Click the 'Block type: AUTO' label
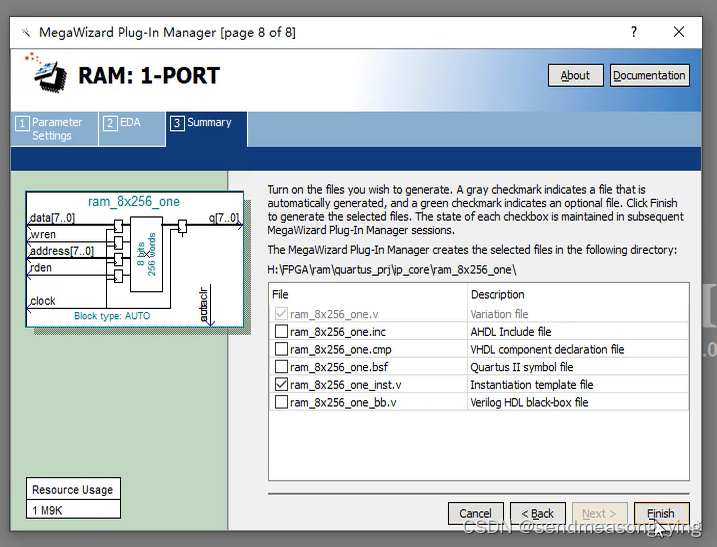Viewport: 717px width, 547px height. pyautogui.click(x=112, y=316)
